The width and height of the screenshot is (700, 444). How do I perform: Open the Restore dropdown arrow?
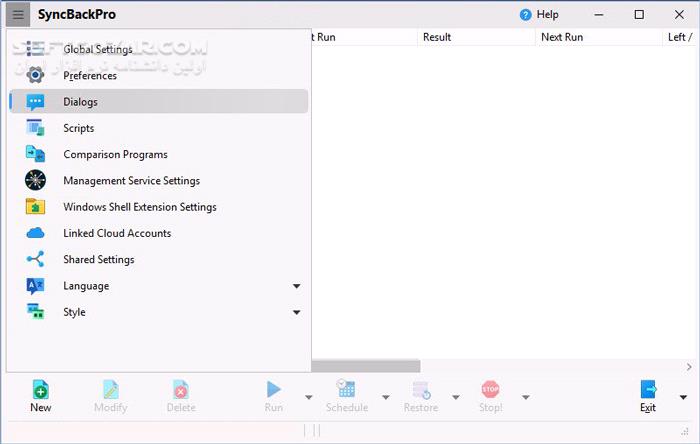point(456,397)
